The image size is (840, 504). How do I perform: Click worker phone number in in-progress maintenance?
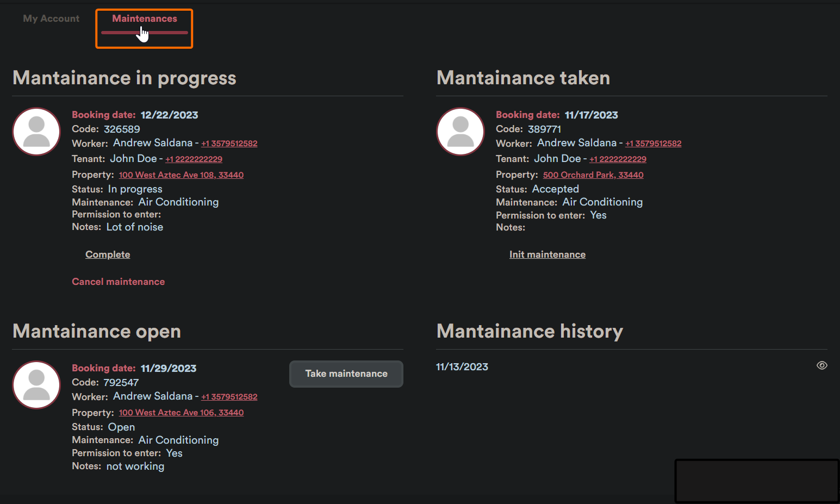229,144
